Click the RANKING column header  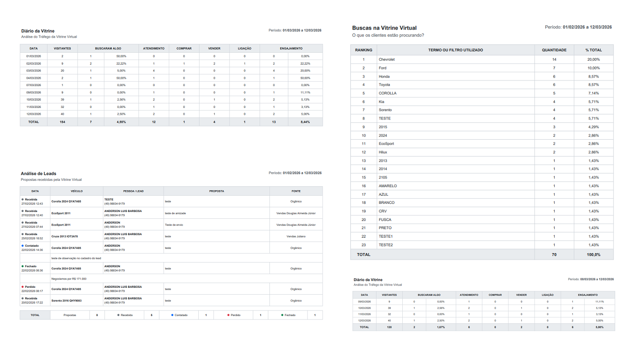[363, 50]
